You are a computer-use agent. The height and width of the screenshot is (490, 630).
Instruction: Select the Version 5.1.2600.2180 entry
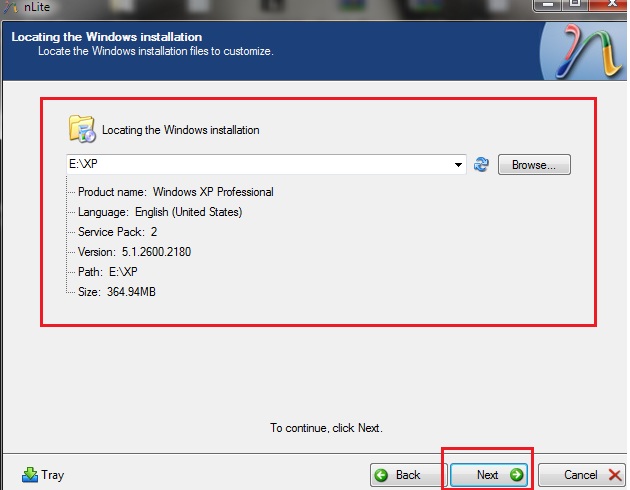click(x=134, y=252)
